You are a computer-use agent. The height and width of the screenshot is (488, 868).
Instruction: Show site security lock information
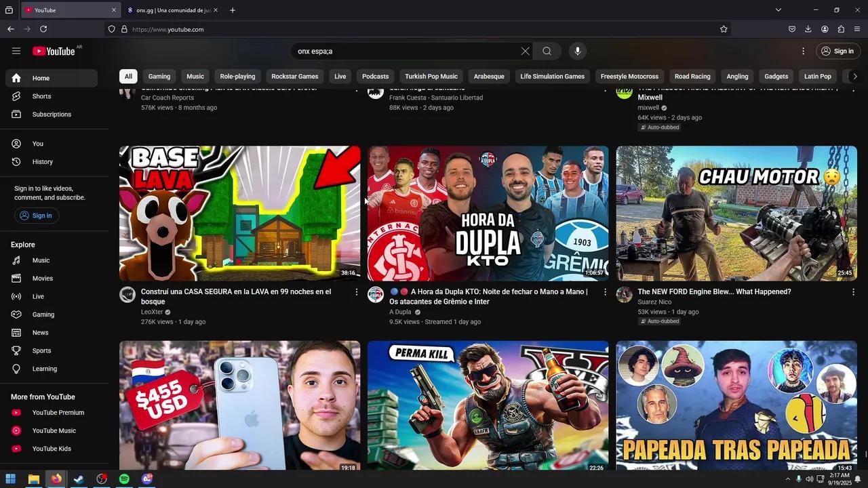pos(124,29)
